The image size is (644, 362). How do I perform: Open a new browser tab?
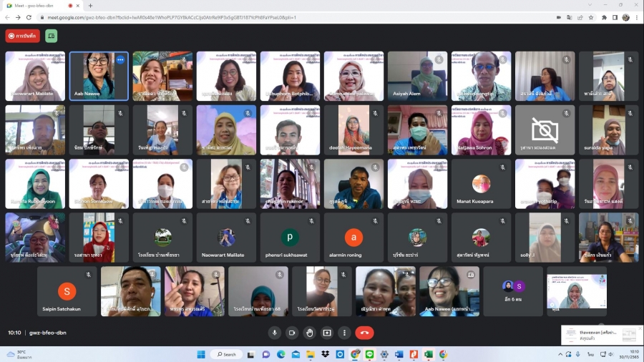[x=90, y=5]
